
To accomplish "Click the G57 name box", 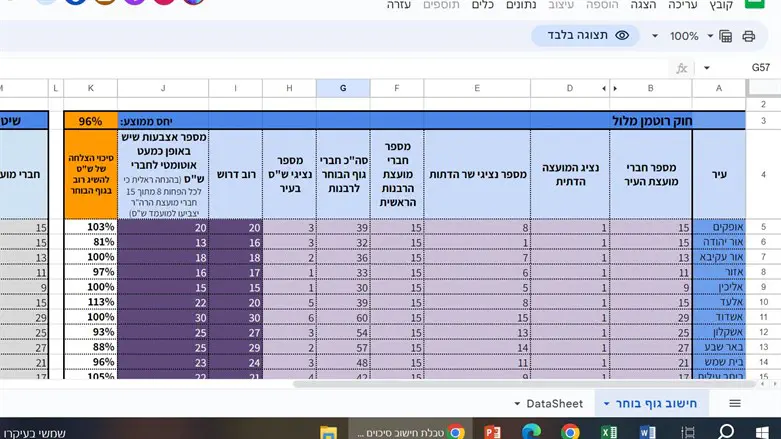I will pos(760,68).
